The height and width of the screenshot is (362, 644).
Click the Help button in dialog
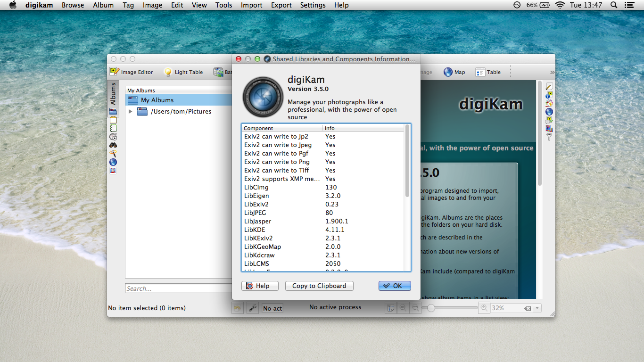coord(260,286)
